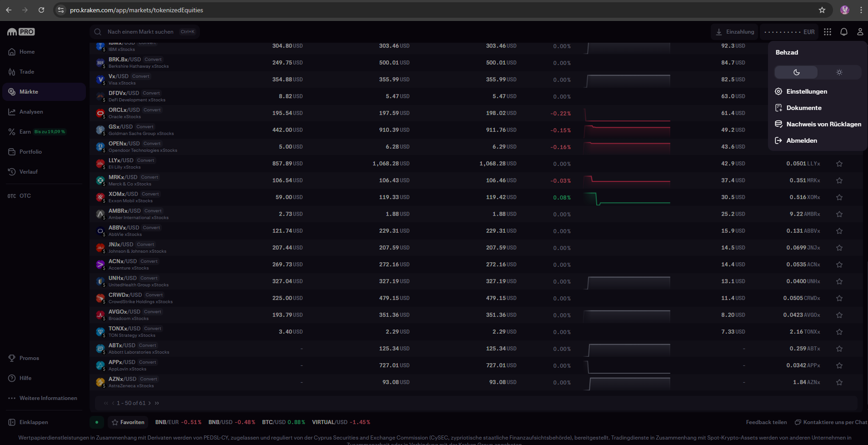View the Portfolio page
Screen dimensions: 868x445
44,152
